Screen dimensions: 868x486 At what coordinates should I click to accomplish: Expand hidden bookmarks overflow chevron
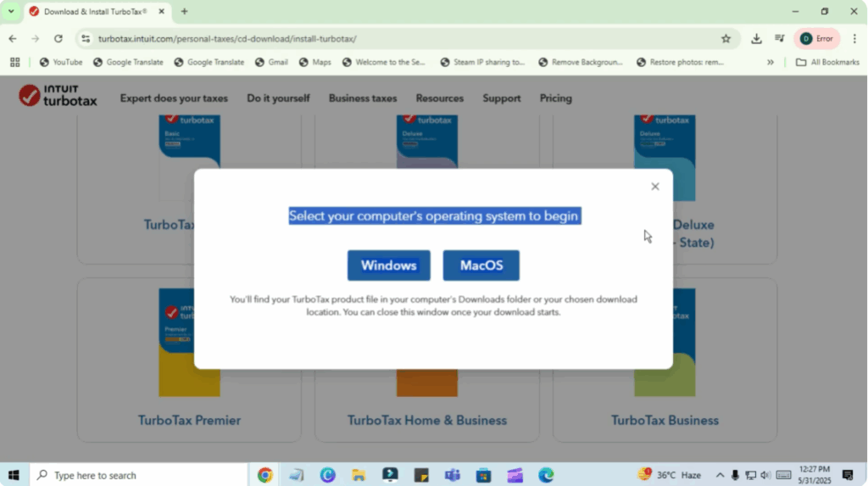tap(770, 62)
